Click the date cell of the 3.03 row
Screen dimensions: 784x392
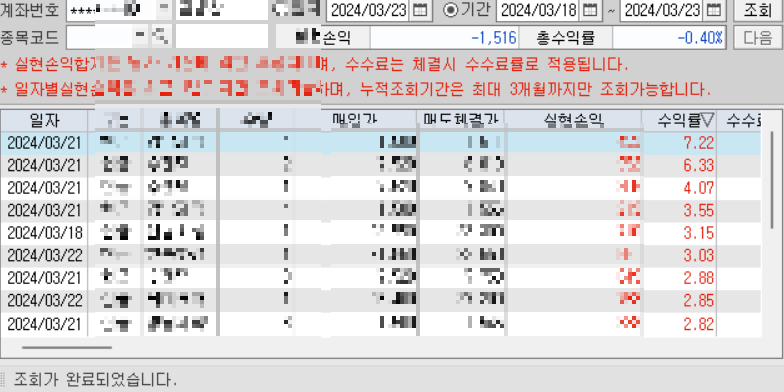coord(45,255)
